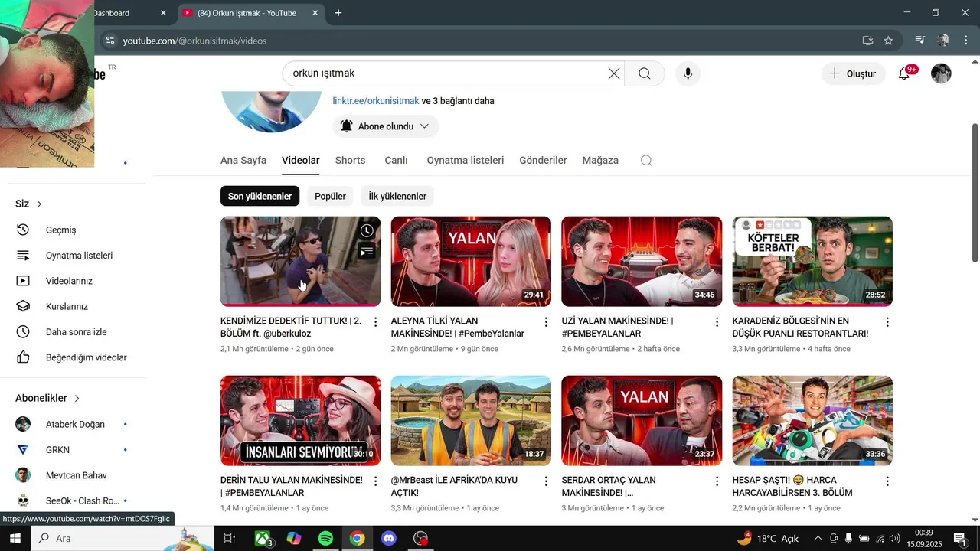Start voice search with the microphone icon
The width and height of the screenshot is (980, 551).
tap(688, 73)
